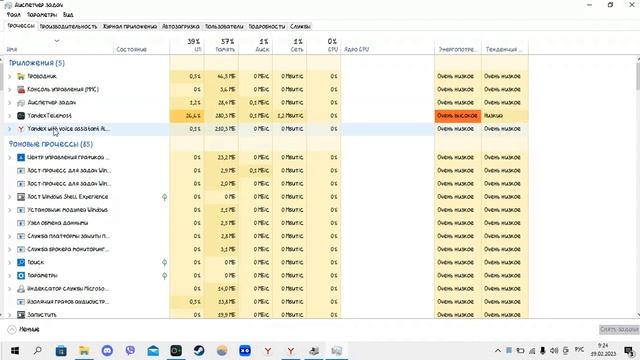This screenshot has height=360, width=640.
Task: Sort by the Диск column header
Action: pyautogui.click(x=255, y=45)
